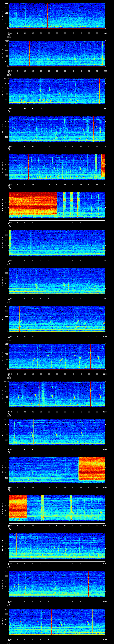Viewport: 114px width, 644px height.
Task: Click the spectrogram panel starting at 12:05:00
Action: coord(57,167)
